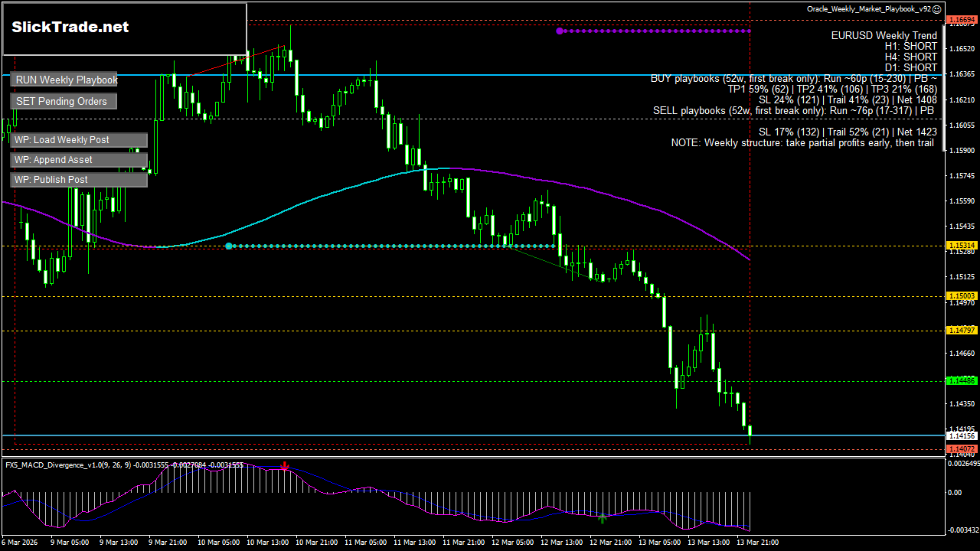
Task: Click the red 1.16694 price label
Action: point(962,18)
